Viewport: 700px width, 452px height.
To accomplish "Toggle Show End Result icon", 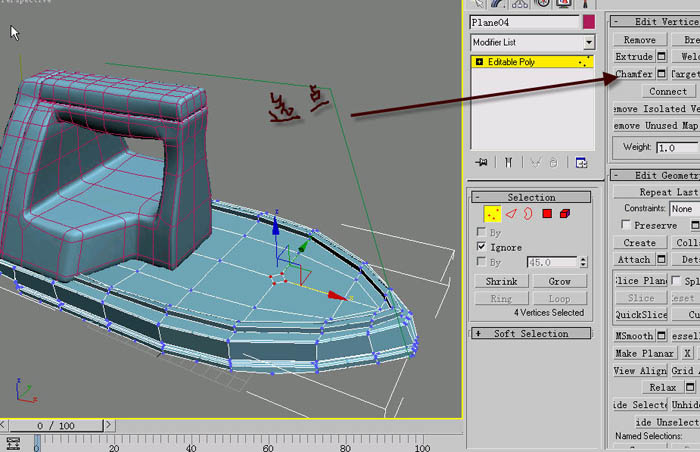I will pos(508,162).
